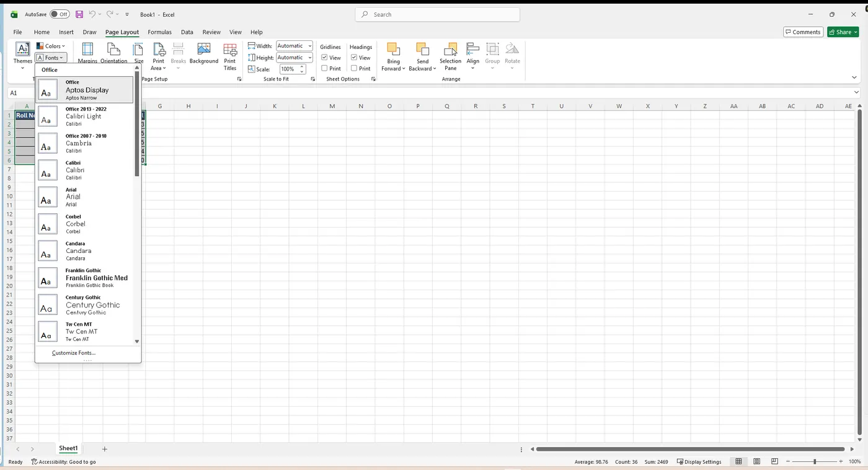Pick the Tw Cen MT font theme

85,332
